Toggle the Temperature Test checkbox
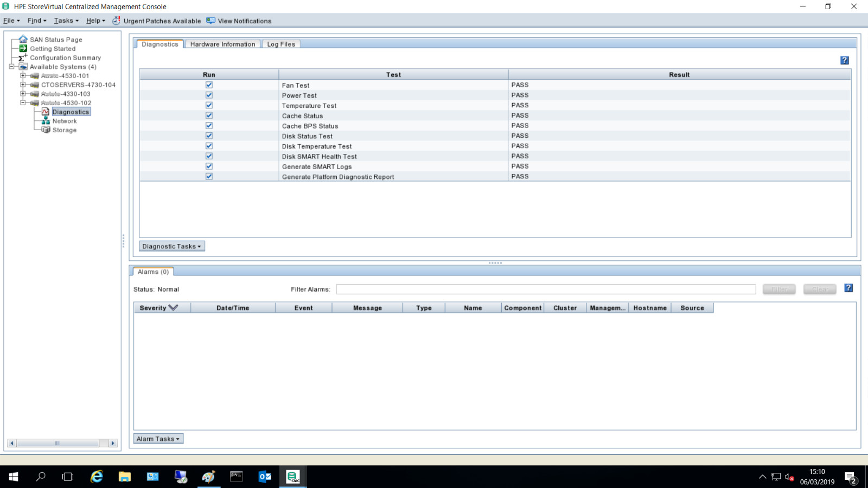Viewport: 868px width, 488px height. [209, 105]
